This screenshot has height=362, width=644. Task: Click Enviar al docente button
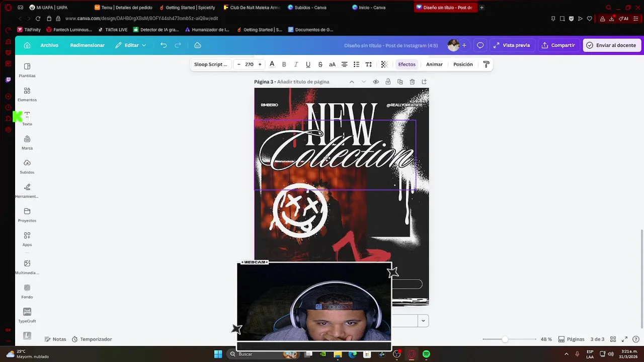611,45
